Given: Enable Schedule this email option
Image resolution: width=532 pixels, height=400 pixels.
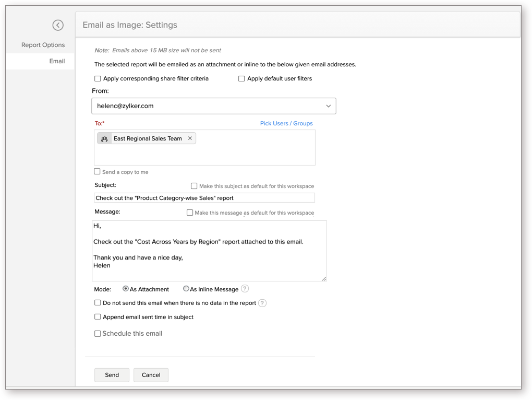Looking at the screenshot, I should 98,334.
